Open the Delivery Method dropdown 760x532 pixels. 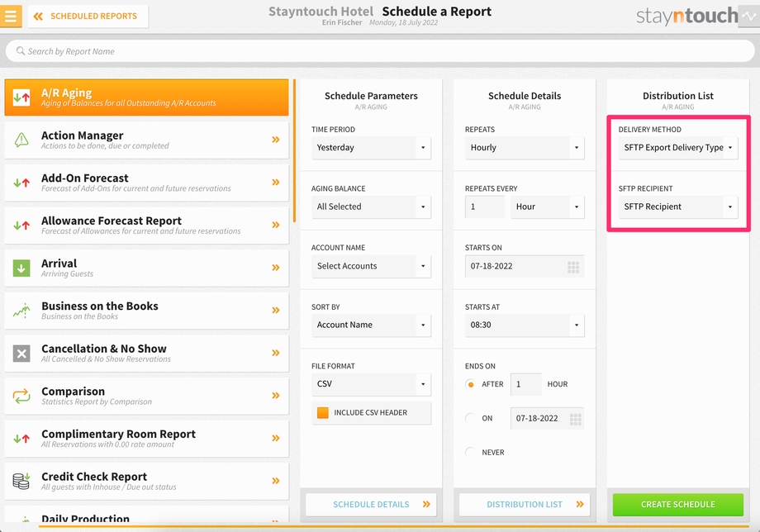678,147
